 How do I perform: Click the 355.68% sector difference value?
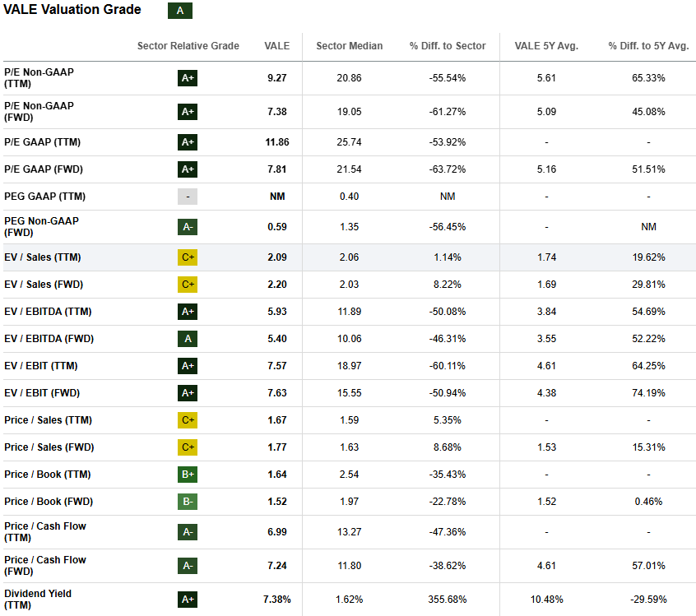(x=448, y=600)
